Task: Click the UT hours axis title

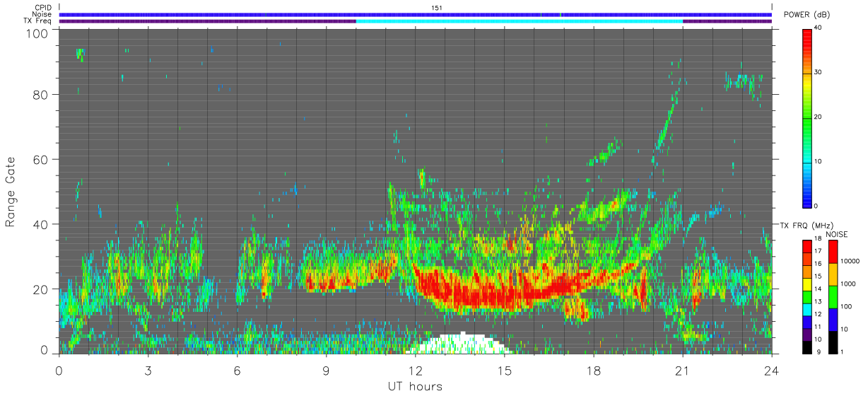Action: coord(415,386)
